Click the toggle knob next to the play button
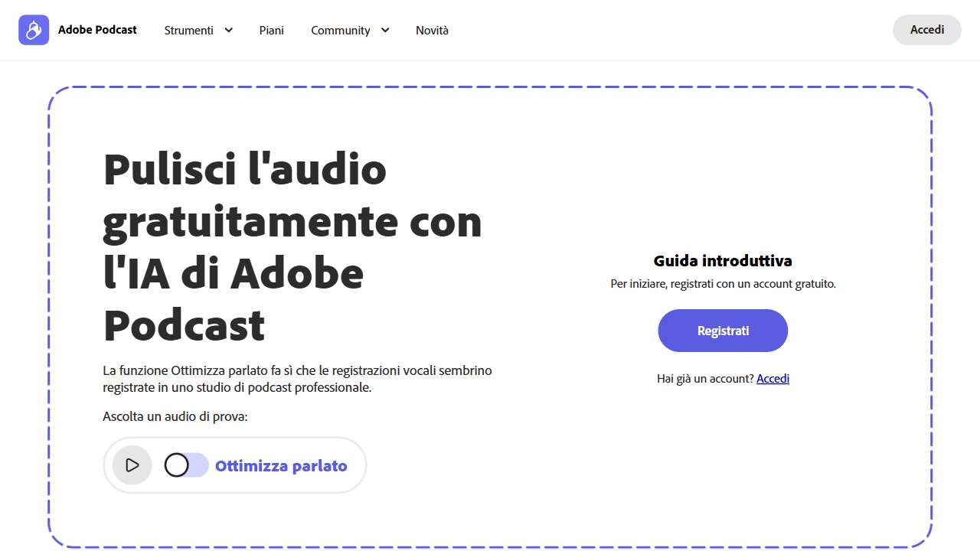The height and width of the screenshot is (551, 980). (x=176, y=465)
